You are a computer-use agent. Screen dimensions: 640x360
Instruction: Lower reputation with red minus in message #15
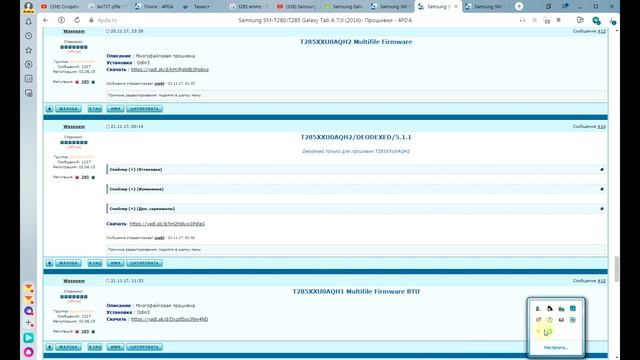click(77, 331)
